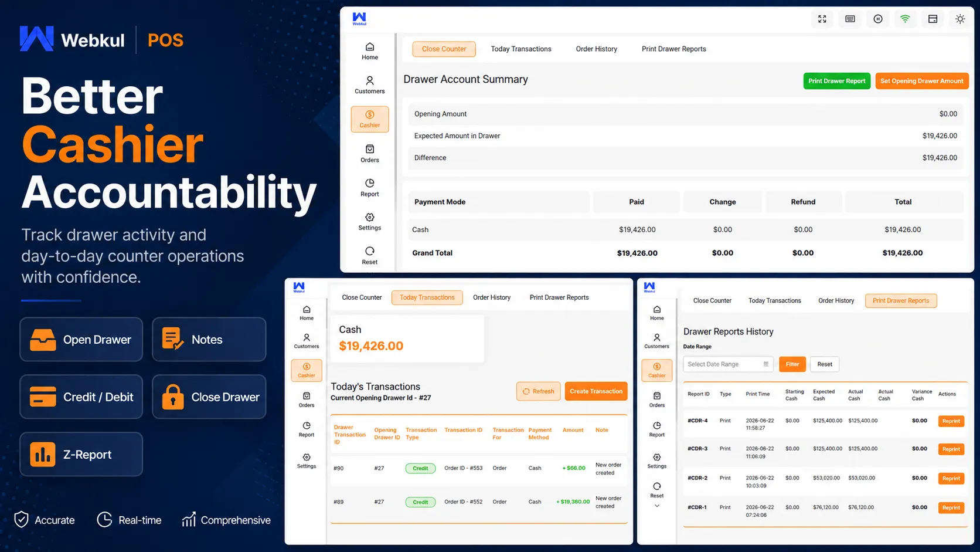Click the green Wi-Fi status icon

pos(905,19)
